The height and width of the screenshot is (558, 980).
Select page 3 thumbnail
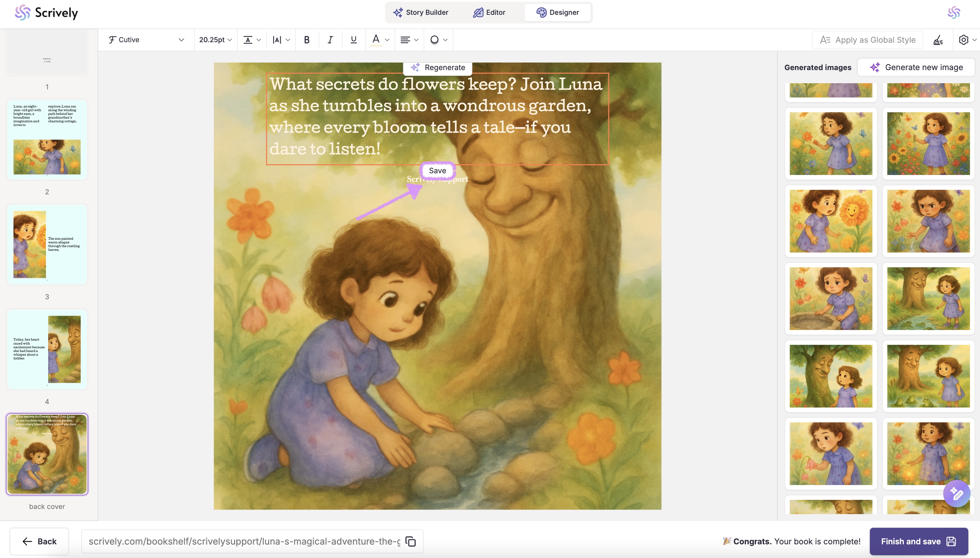tap(47, 245)
